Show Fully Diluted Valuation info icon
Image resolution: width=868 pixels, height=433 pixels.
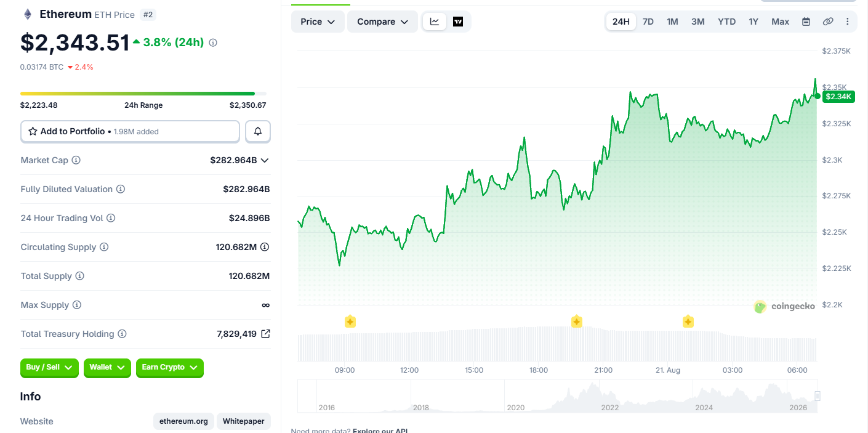tap(121, 189)
